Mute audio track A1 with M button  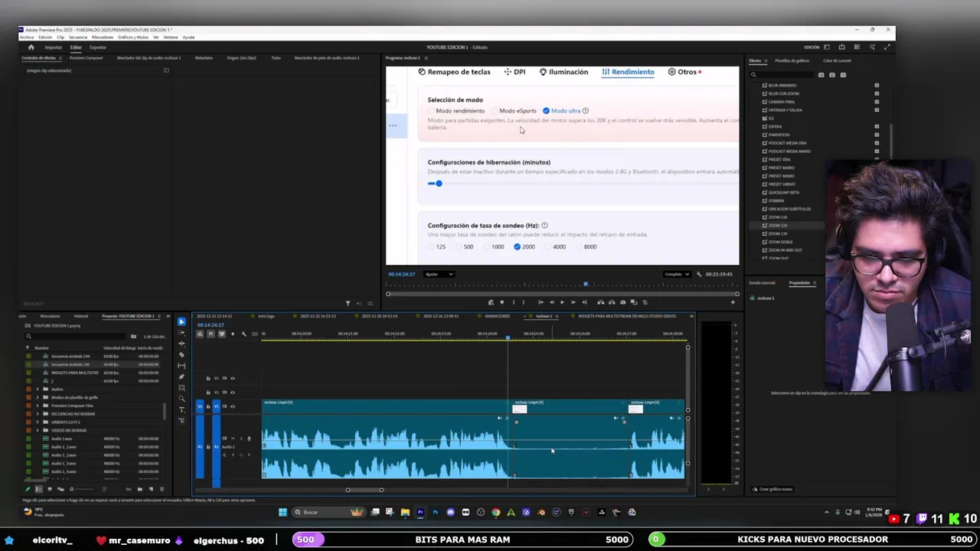coord(233,439)
